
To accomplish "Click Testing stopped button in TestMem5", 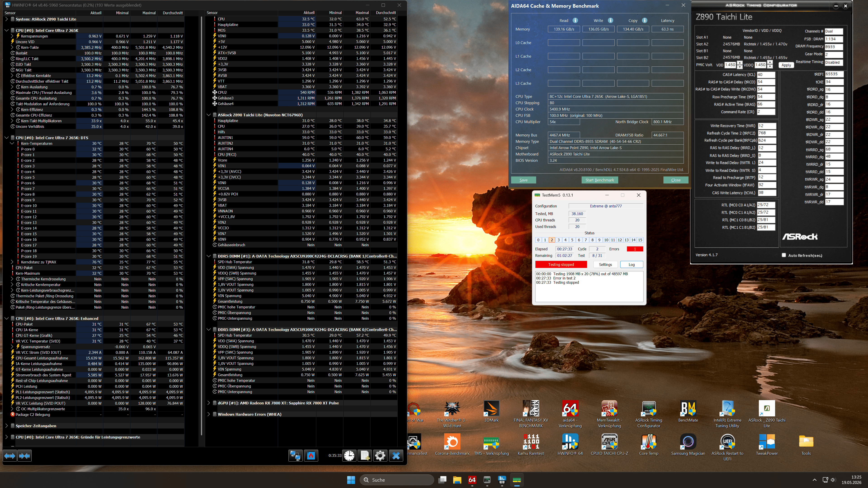I will (x=561, y=265).
